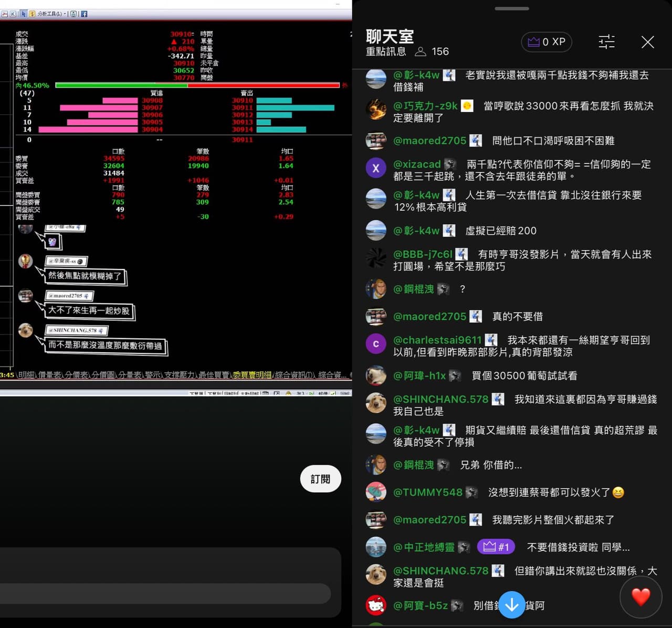Activate the blue pointer cursor tool
672x628 pixels.
point(23,14)
